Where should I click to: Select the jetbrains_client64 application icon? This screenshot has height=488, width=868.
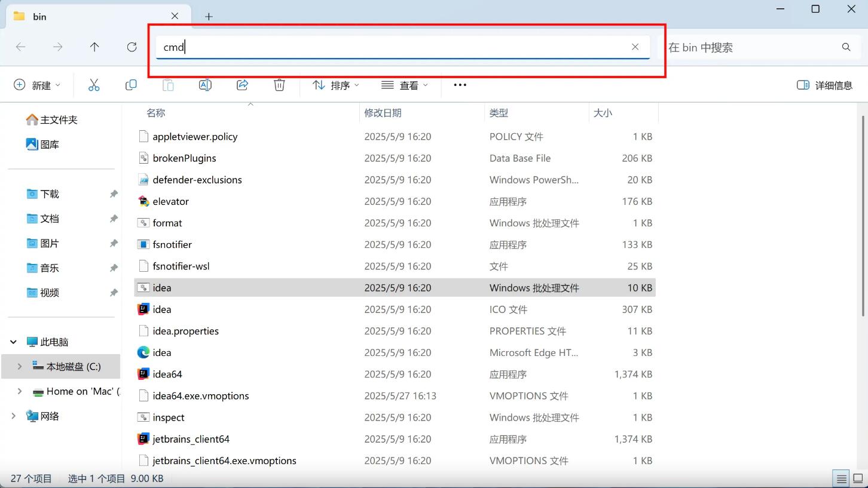143,439
